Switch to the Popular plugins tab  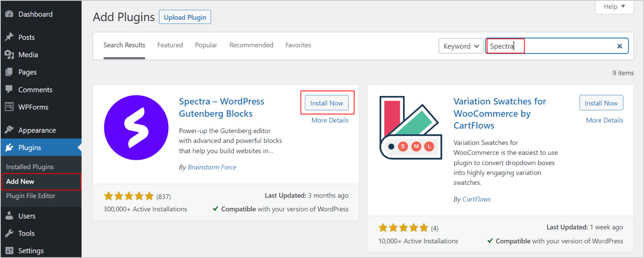coord(206,45)
